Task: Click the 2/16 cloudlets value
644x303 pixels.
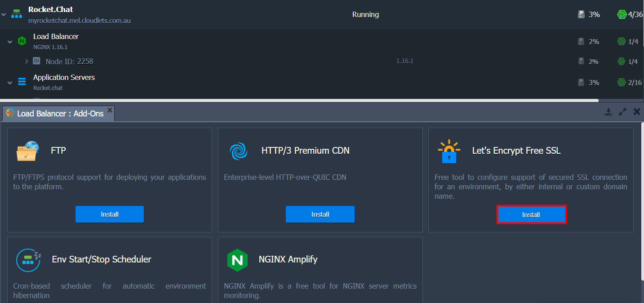Action: (635, 82)
